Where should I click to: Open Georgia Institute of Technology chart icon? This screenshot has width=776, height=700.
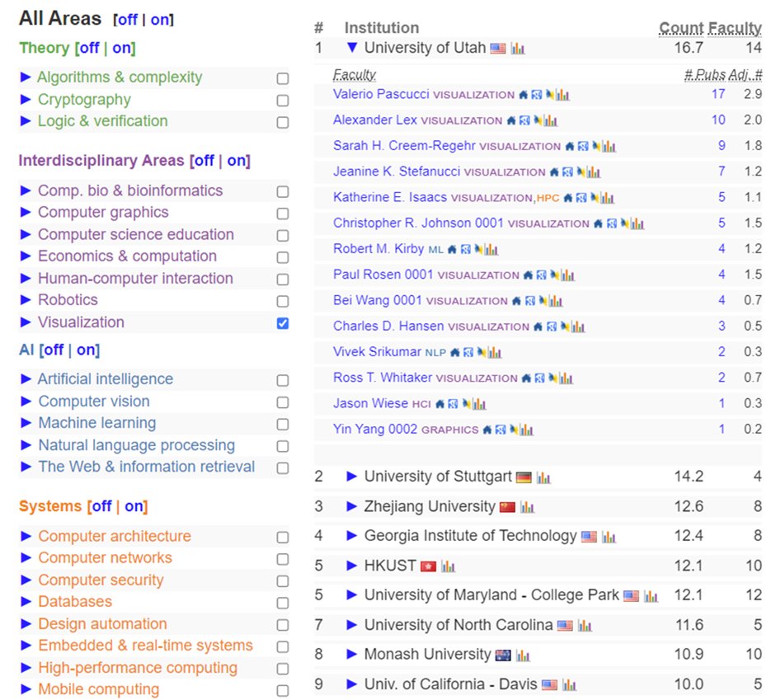609,537
